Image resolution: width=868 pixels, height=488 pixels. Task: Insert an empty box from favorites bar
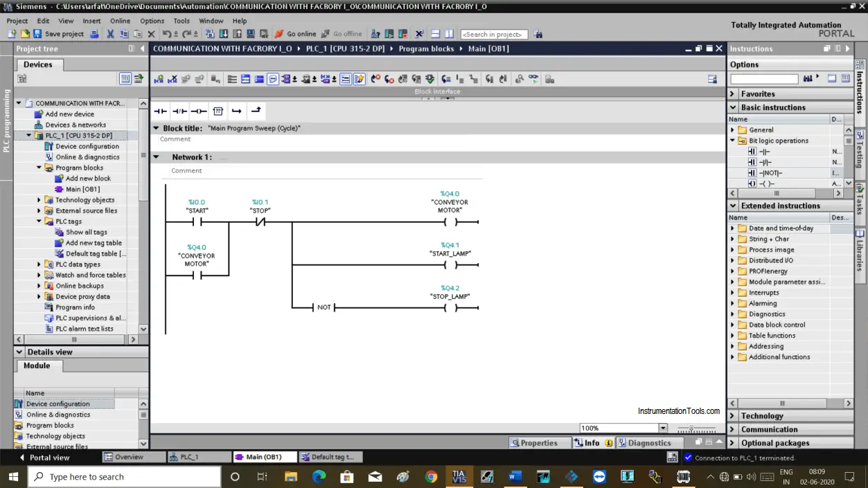(x=218, y=111)
